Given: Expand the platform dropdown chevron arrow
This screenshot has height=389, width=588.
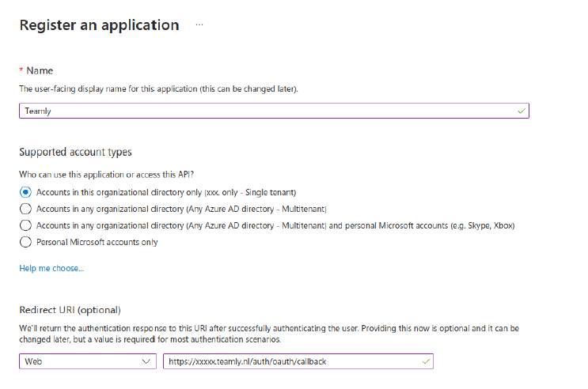Looking at the screenshot, I should pyautogui.click(x=146, y=361).
